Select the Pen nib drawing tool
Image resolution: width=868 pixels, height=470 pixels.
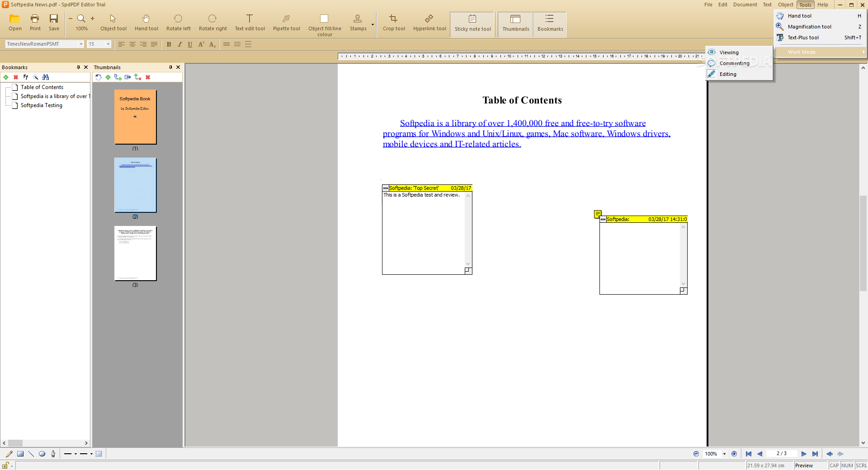53,454
